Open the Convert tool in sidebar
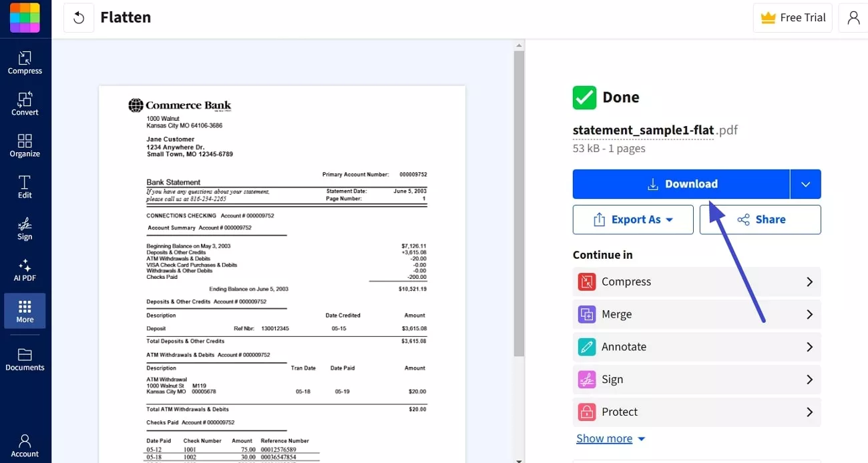This screenshot has width=868, height=463. click(x=25, y=104)
